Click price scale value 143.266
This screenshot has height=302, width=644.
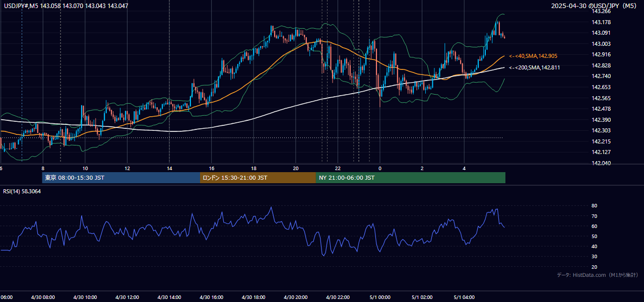coord(602,12)
